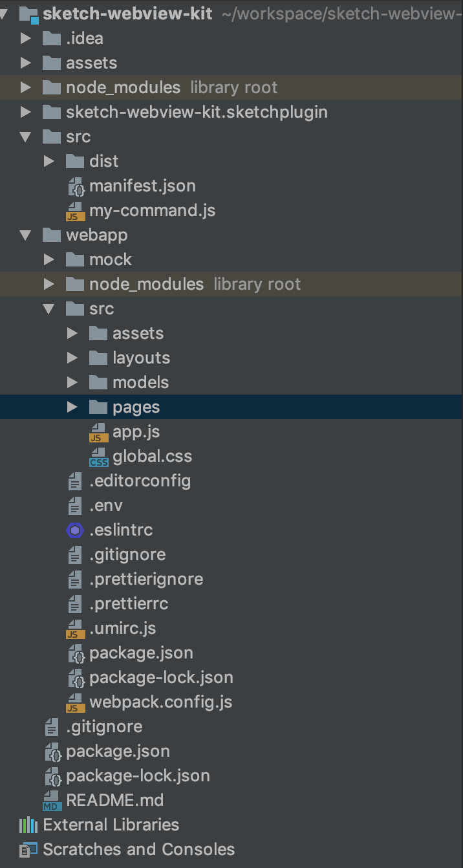Expand the top-level node_modules library root arrow
The height and width of the screenshot is (868, 463).
[26, 87]
